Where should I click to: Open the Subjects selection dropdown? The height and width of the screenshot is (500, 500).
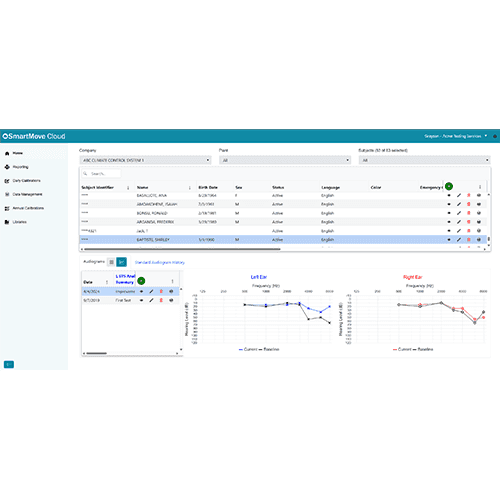[424, 160]
